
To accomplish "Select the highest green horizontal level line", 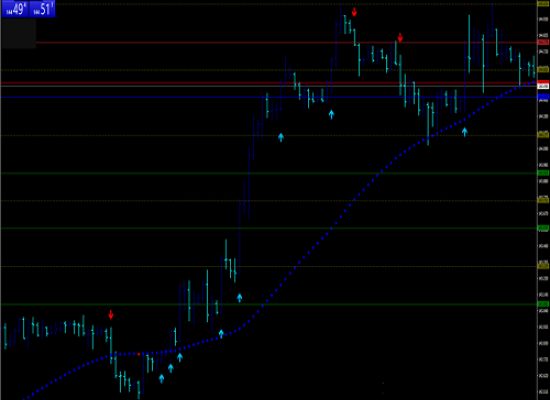I will click(269, 173).
